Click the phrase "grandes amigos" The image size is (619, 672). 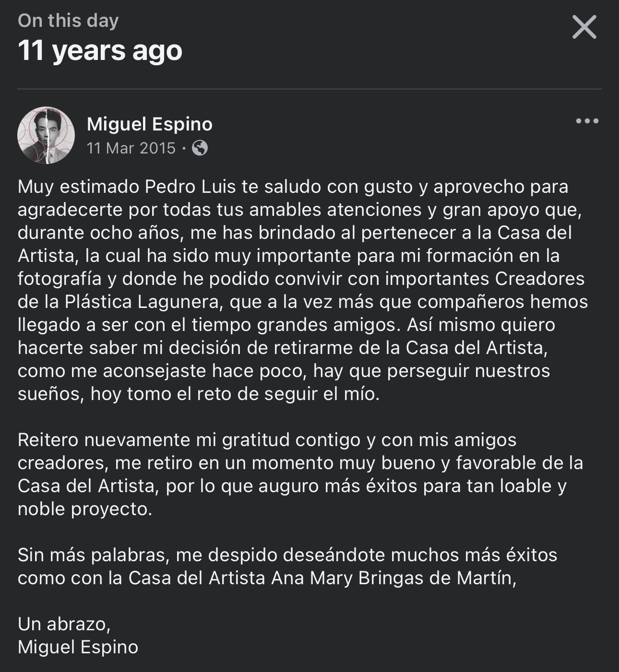point(328,325)
